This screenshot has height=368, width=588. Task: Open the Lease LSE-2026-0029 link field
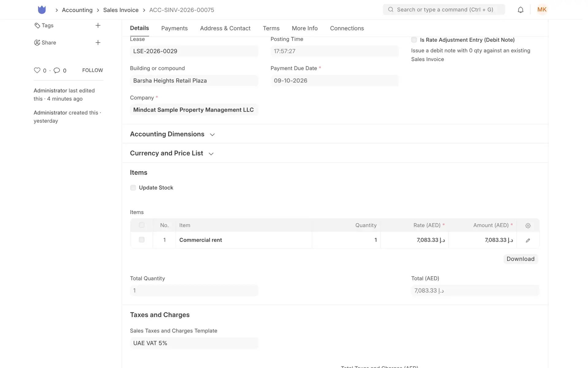coord(194,51)
